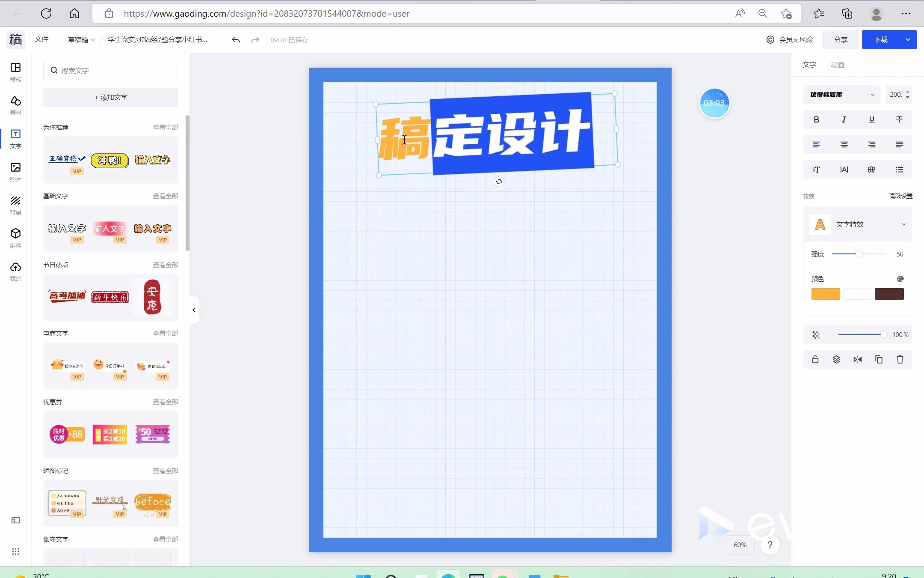Click the 添加文字 add text button

click(110, 97)
